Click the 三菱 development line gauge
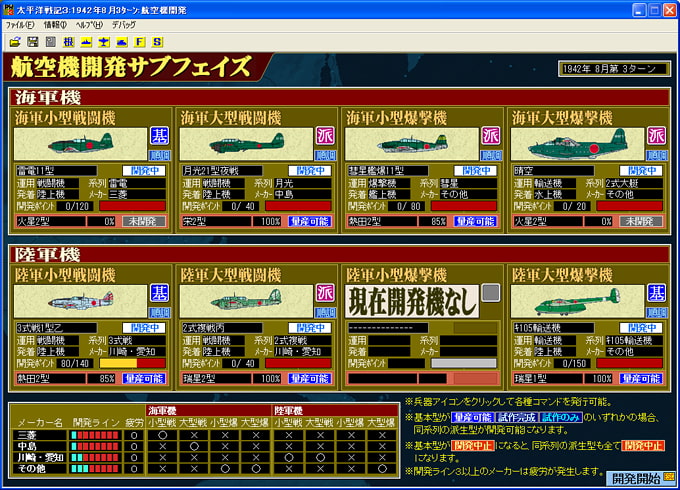 click(95, 435)
